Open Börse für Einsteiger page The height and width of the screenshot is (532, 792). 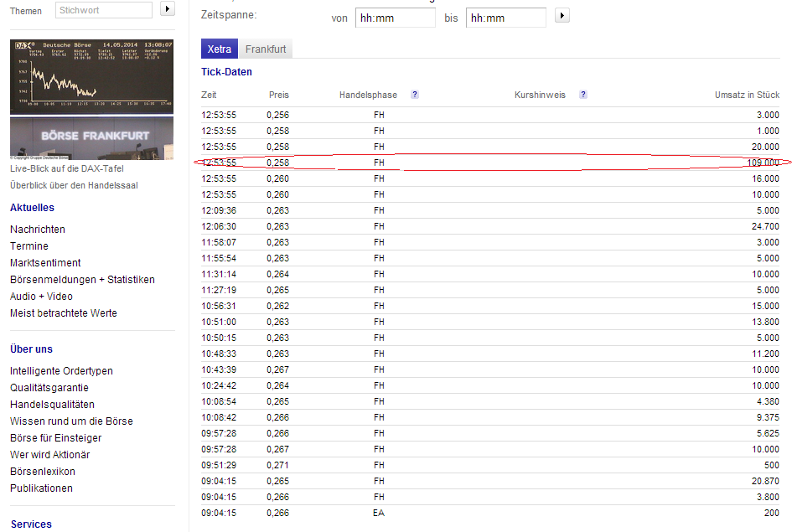[56, 438]
